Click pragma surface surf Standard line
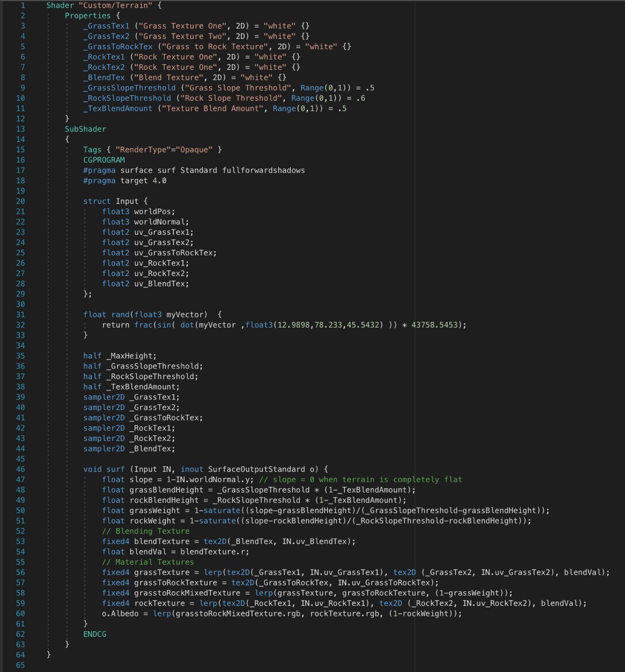This screenshot has width=625, height=672. (194, 170)
